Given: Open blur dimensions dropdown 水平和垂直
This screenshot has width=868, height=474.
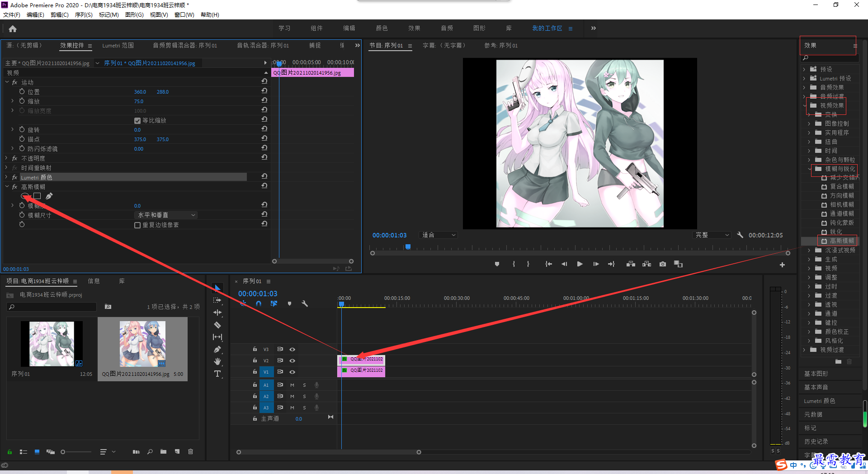Looking at the screenshot, I should click(166, 215).
